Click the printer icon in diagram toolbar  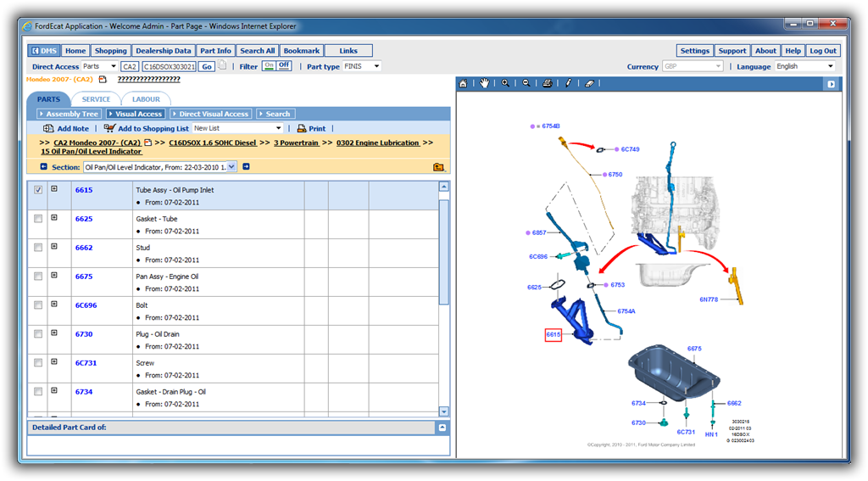tap(547, 83)
